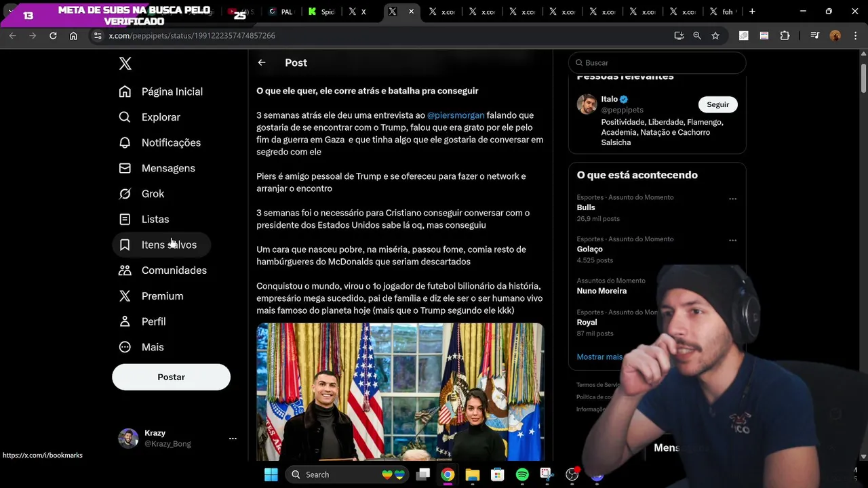Open the Mensagens envelope icon
Image resolution: width=868 pixels, height=488 pixels.
125,168
